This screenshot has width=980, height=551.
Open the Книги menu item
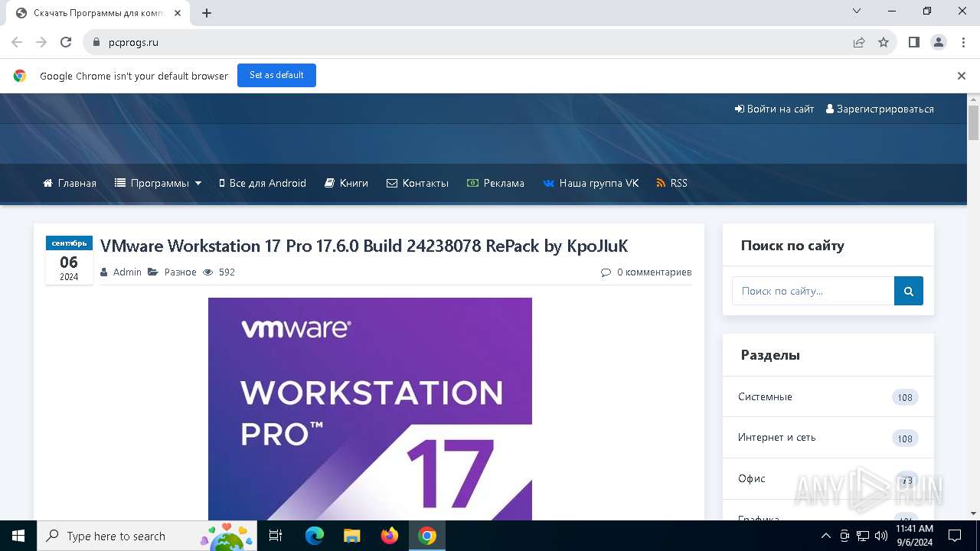tap(346, 183)
